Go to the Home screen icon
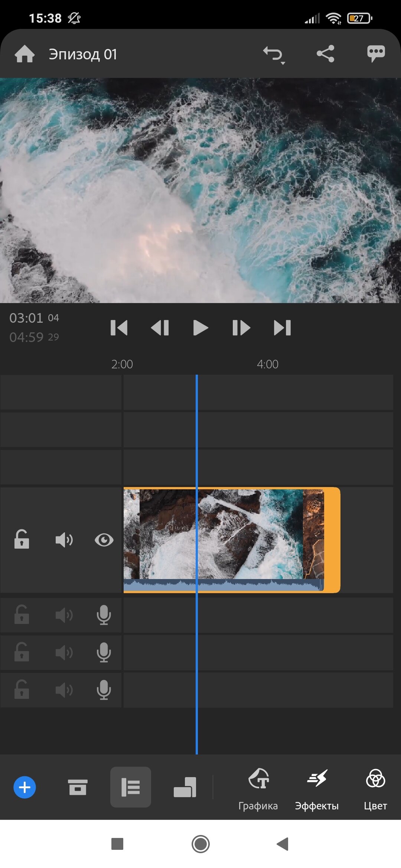The image size is (401, 868). [x=25, y=54]
